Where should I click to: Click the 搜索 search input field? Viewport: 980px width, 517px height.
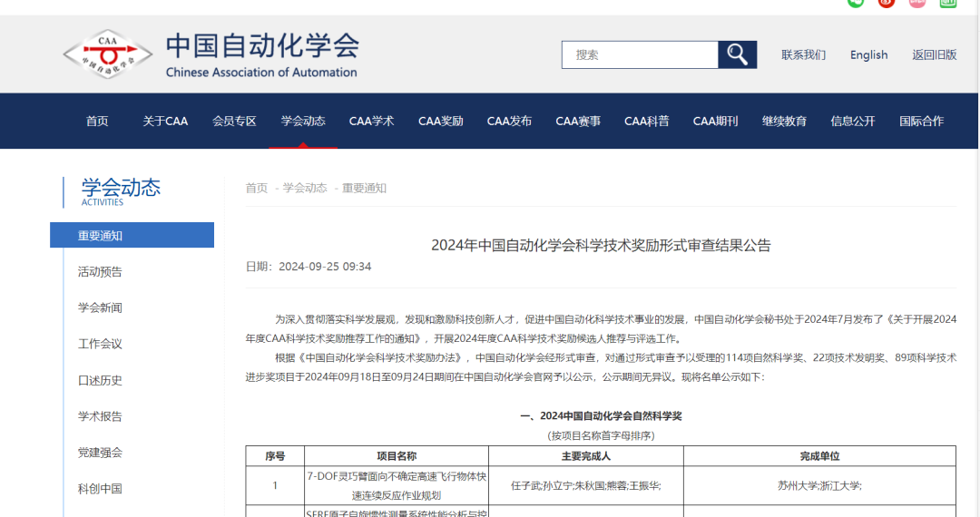click(x=640, y=55)
